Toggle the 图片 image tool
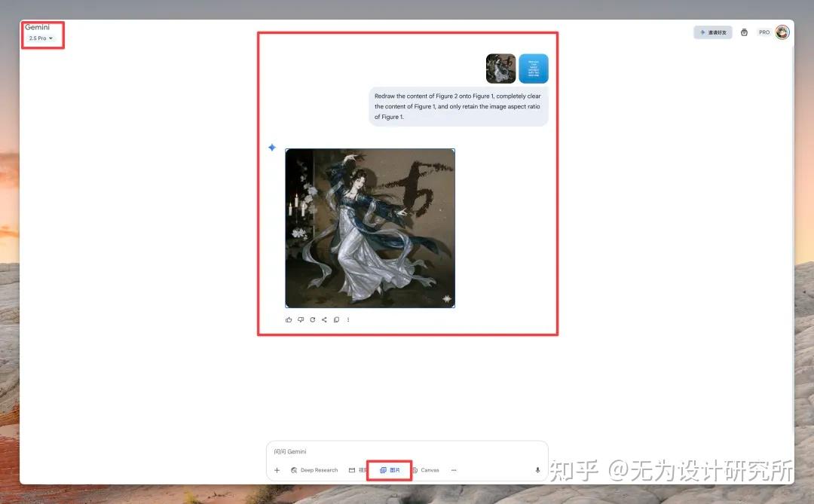The height and width of the screenshot is (504, 814). [390, 470]
